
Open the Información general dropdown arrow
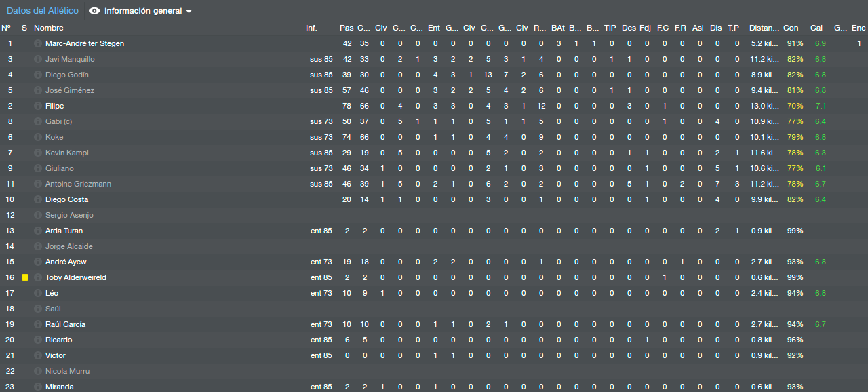tap(189, 12)
